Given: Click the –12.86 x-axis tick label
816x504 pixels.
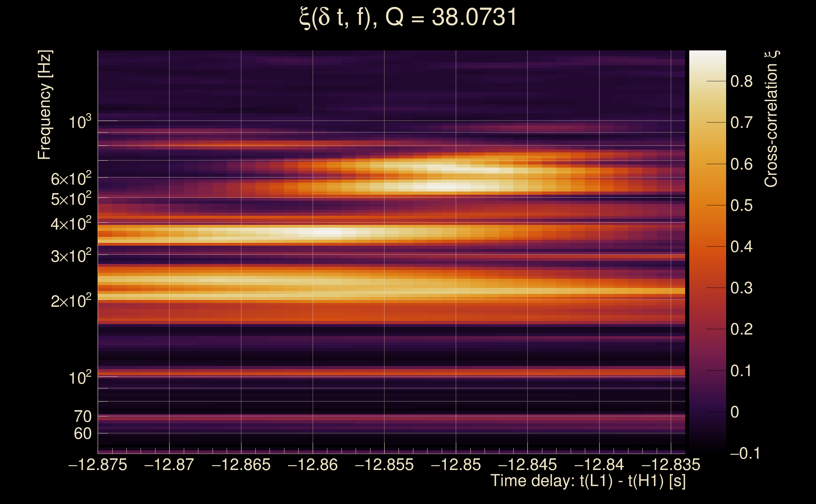Looking at the screenshot, I should click(x=312, y=465).
